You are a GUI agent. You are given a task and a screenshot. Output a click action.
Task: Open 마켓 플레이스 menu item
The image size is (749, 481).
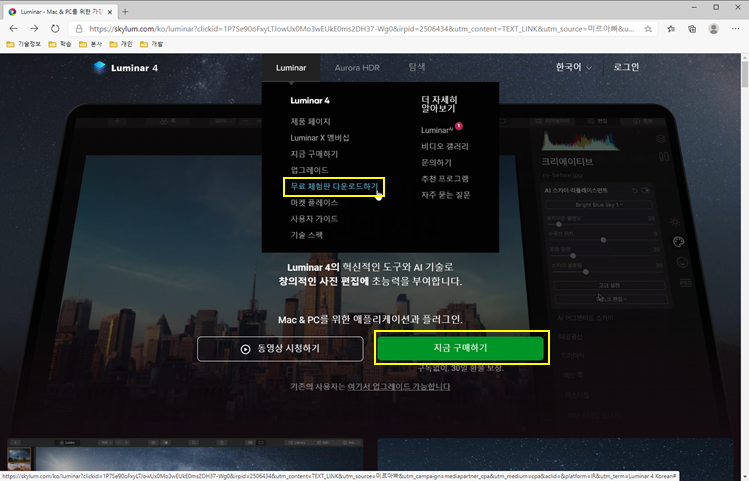click(x=314, y=203)
